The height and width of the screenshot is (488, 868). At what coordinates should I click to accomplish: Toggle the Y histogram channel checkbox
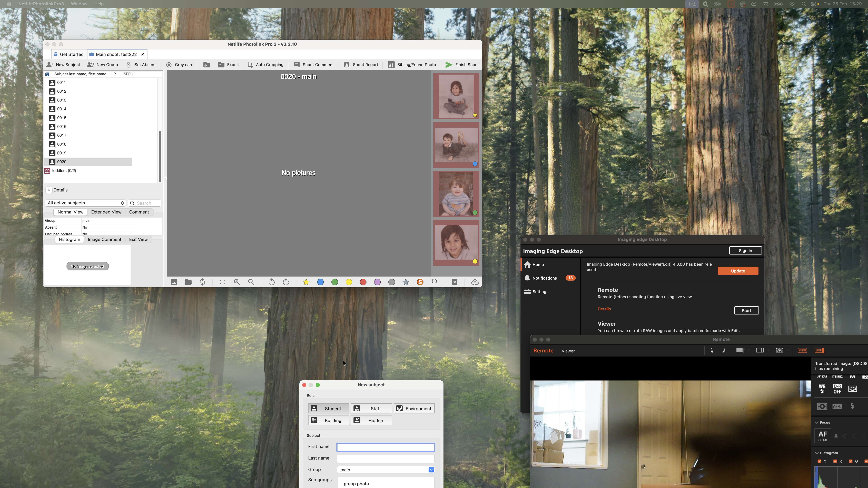tap(820, 461)
